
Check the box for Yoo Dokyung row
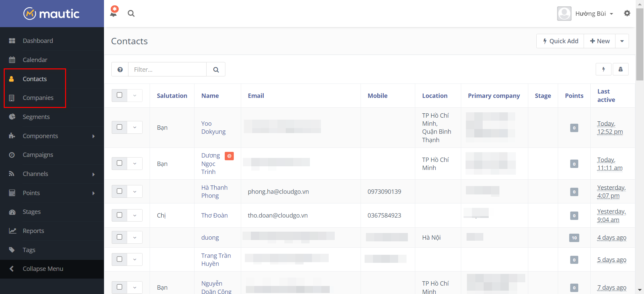click(119, 127)
